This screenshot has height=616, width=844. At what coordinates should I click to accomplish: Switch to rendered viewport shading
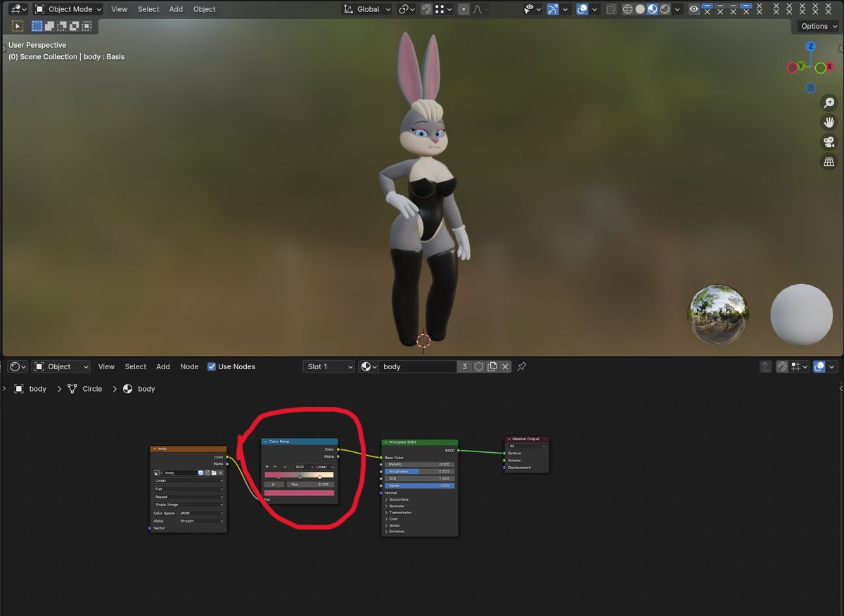[x=665, y=9]
